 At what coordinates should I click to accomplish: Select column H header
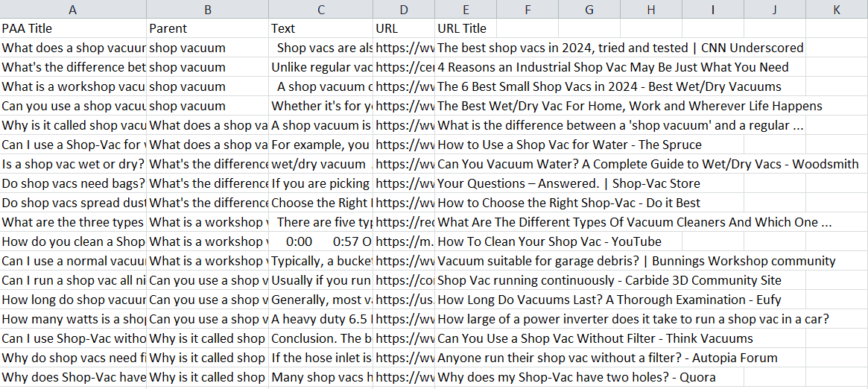pos(651,10)
